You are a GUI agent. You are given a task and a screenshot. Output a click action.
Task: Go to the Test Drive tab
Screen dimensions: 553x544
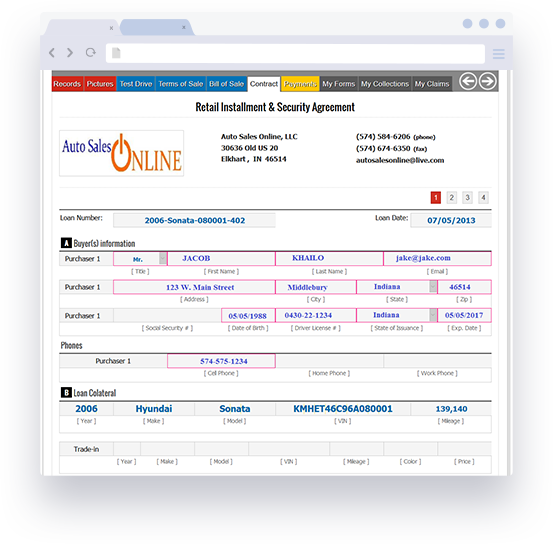pos(136,84)
